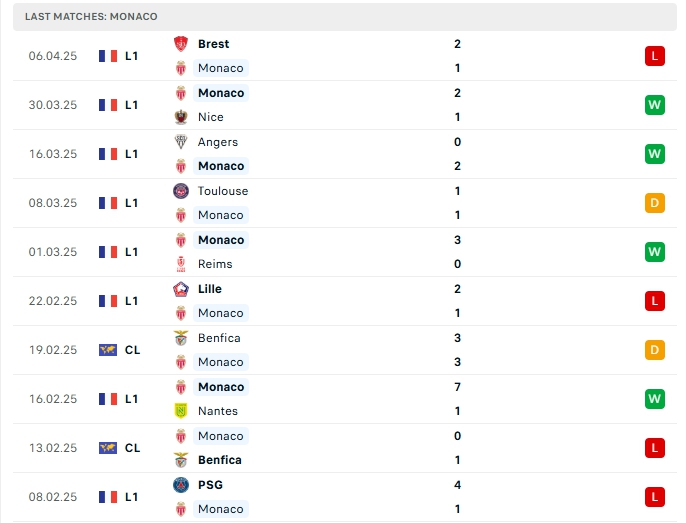Click the Reims club crest icon
This screenshot has height=523, width=686.
(x=181, y=264)
